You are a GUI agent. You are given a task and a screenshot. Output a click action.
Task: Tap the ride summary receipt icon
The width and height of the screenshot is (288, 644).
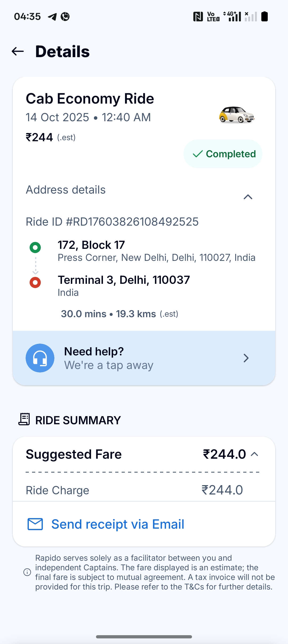tap(24, 419)
